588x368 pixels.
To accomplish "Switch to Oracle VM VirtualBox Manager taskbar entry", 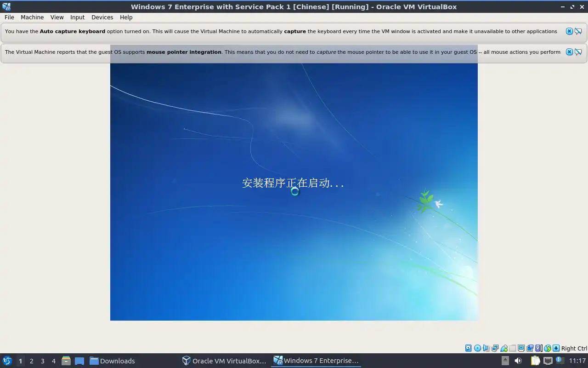I will [x=224, y=361].
